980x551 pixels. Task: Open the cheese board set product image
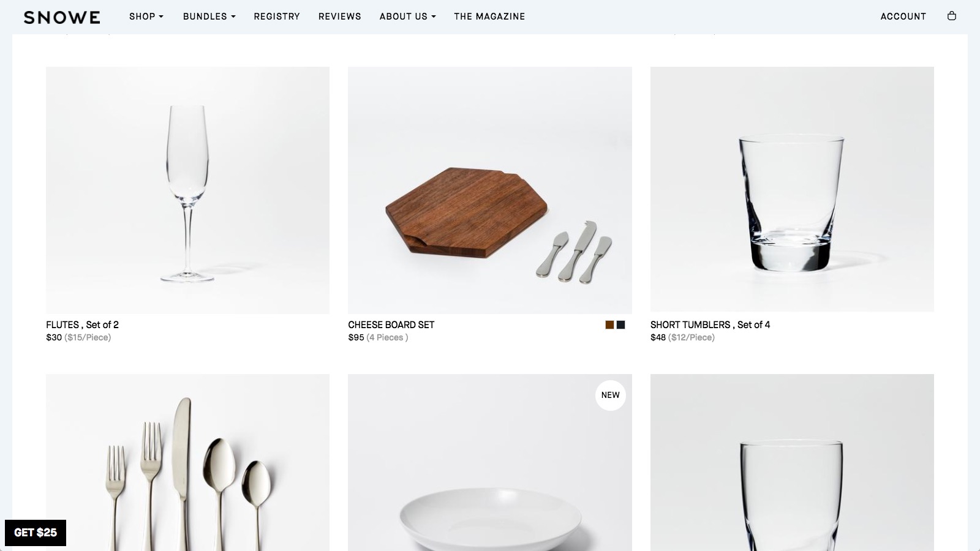coord(490,190)
